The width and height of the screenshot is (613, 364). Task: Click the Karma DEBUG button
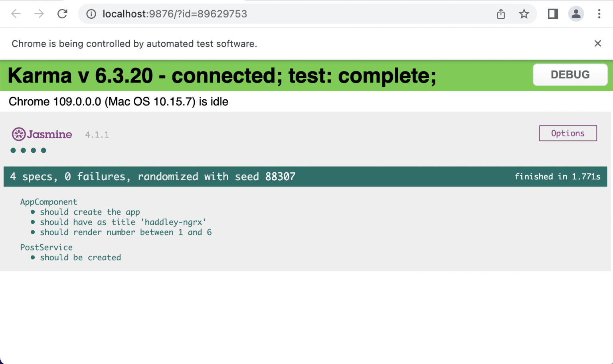tap(570, 75)
